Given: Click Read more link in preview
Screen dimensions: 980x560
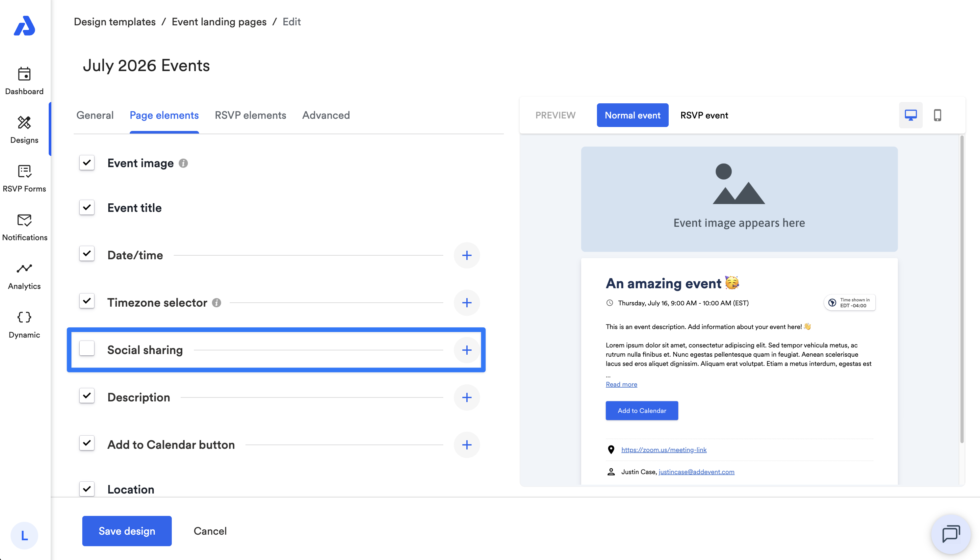Looking at the screenshot, I should (x=621, y=384).
